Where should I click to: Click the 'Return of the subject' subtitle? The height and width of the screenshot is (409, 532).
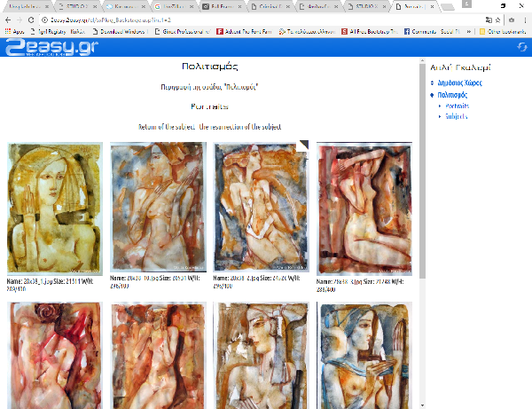pyautogui.click(x=209, y=127)
